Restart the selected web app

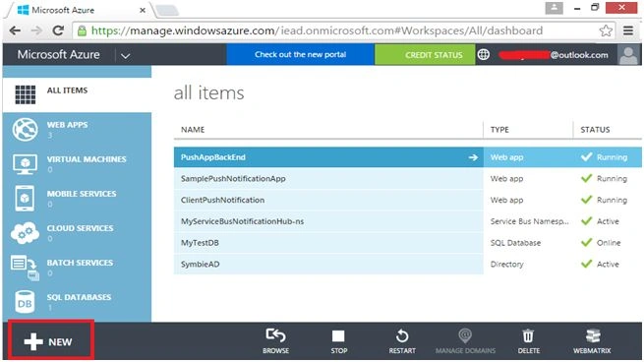(402, 341)
